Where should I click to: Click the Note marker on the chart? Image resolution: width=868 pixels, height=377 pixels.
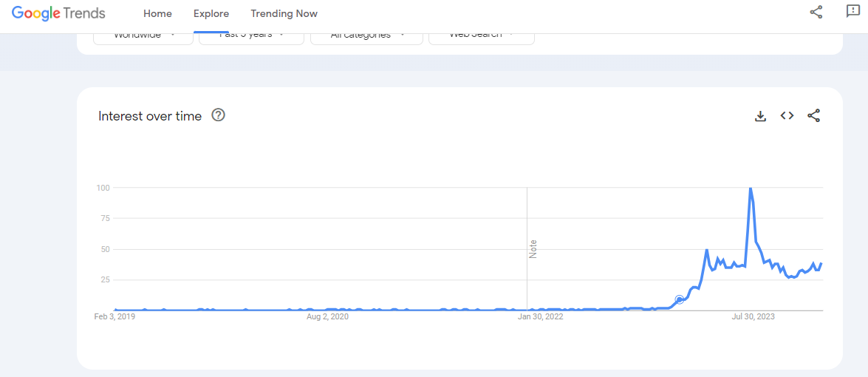coord(533,248)
